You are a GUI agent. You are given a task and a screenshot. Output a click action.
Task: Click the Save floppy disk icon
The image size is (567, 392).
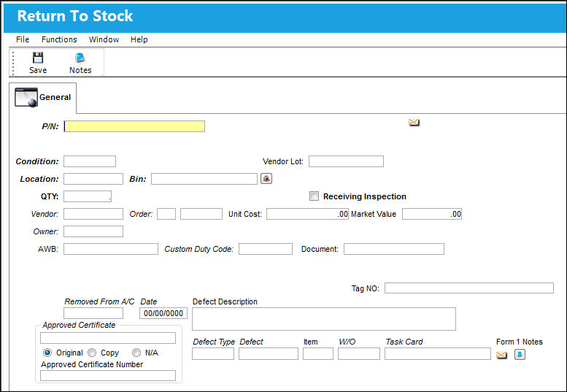pyautogui.click(x=38, y=58)
